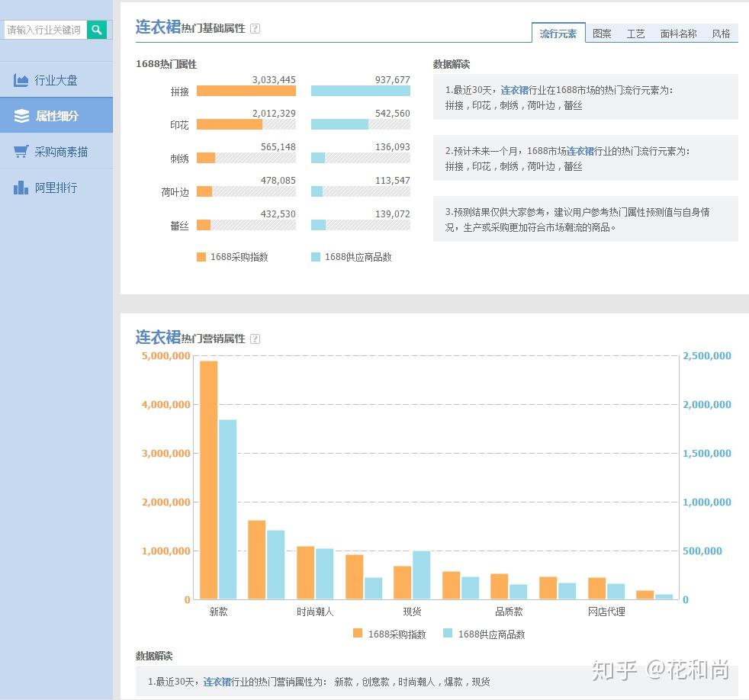Image resolution: width=749 pixels, height=700 pixels.
Task: Open 阿里排行 in the sidebar
Action: click(x=56, y=187)
